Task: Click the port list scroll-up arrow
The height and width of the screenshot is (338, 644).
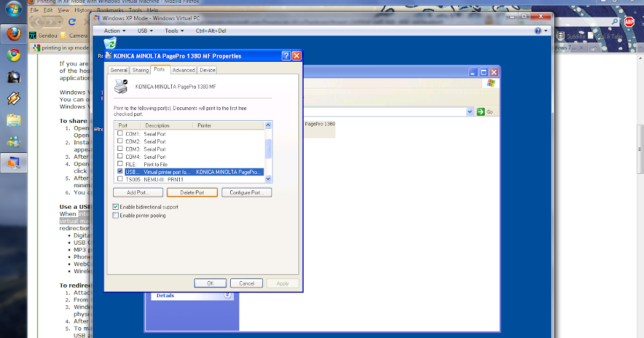Action: (x=268, y=125)
